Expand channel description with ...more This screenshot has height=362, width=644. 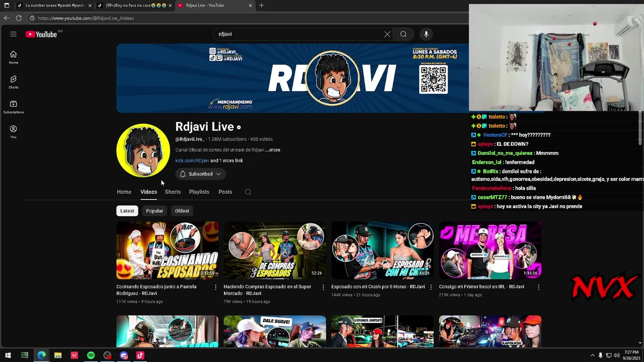(273, 150)
